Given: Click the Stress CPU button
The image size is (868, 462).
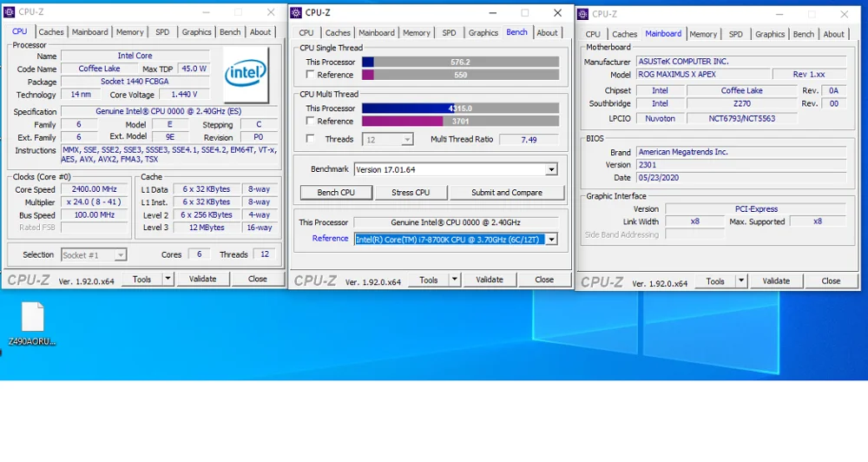Looking at the screenshot, I should click(x=411, y=192).
